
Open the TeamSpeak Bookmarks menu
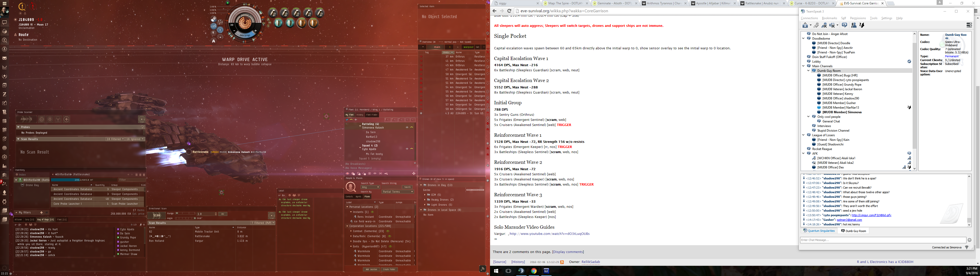click(829, 18)
